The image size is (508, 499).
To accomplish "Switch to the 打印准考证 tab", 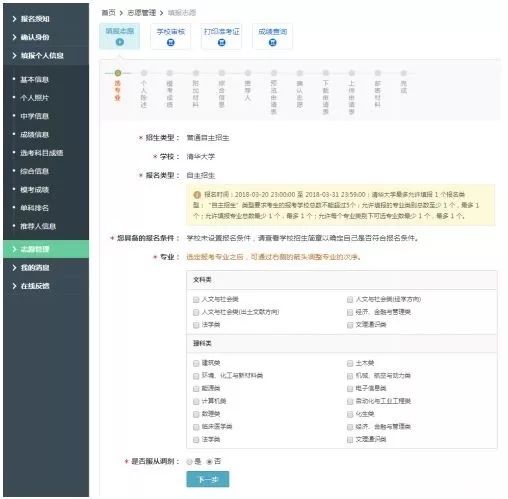I will (x=222, y=36).
